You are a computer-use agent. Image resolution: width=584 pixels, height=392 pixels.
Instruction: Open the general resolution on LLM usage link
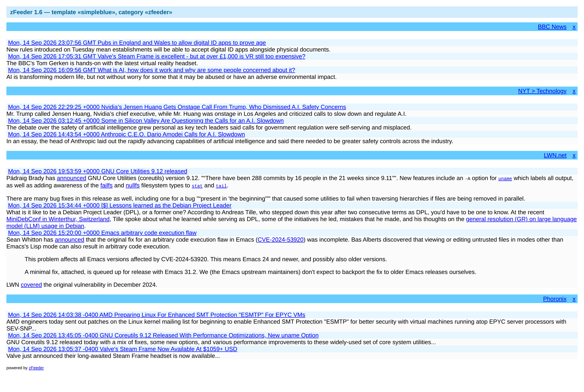coord(521,219)
